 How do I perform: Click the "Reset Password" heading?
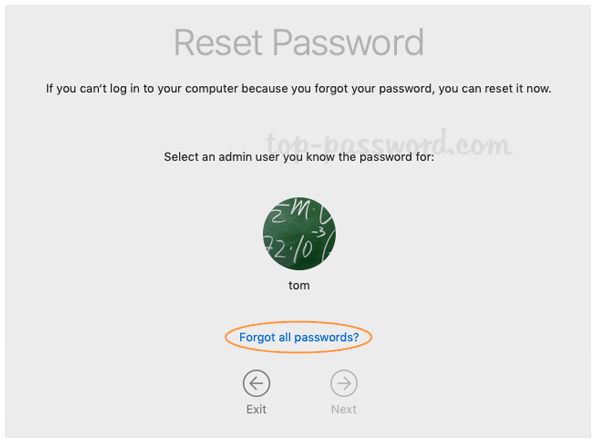click(299, 42)
